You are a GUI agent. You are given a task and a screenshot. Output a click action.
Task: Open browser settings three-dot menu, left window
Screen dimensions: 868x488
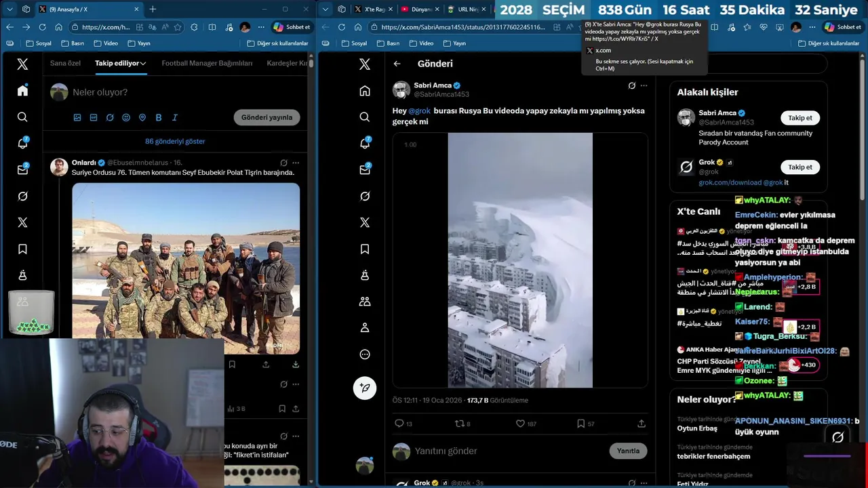click(x=261, y=27)
